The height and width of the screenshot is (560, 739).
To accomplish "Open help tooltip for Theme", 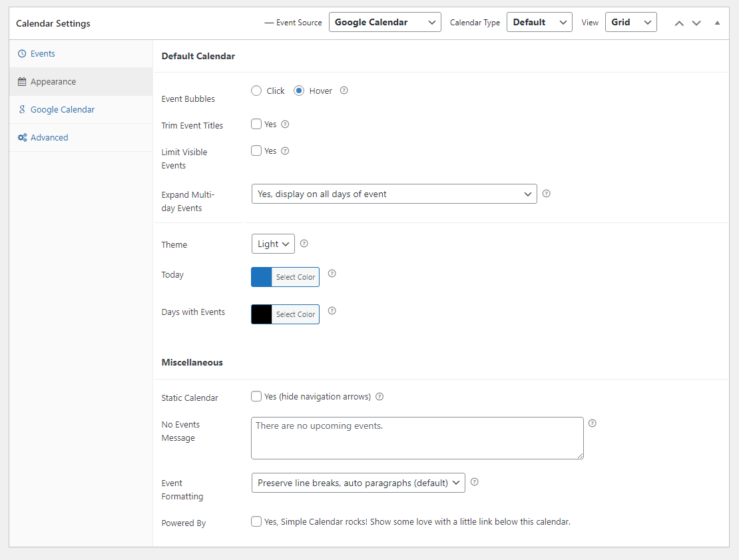I will tap(304, 244).
